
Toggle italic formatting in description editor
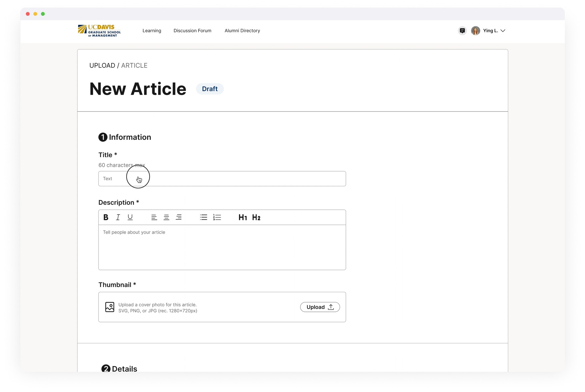click(118, 217)
